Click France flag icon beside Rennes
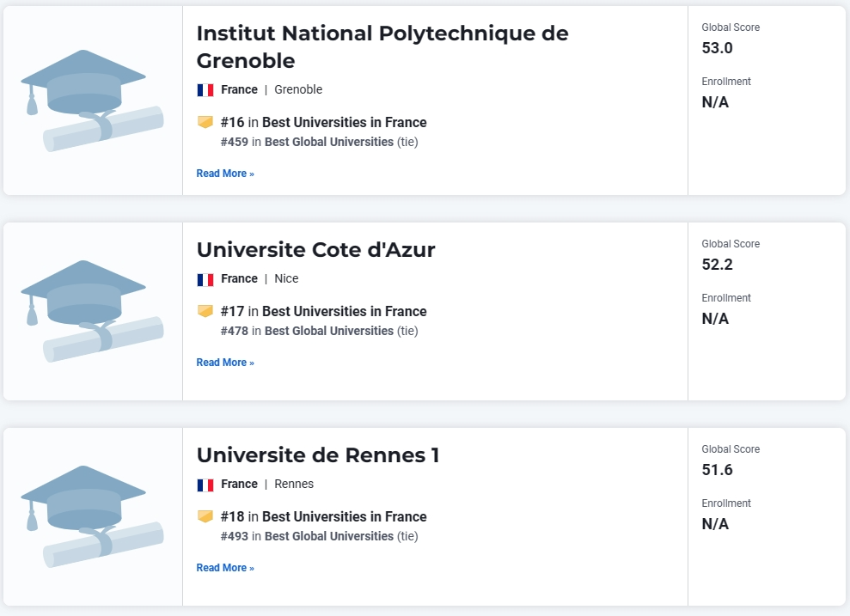 point(205,485)
